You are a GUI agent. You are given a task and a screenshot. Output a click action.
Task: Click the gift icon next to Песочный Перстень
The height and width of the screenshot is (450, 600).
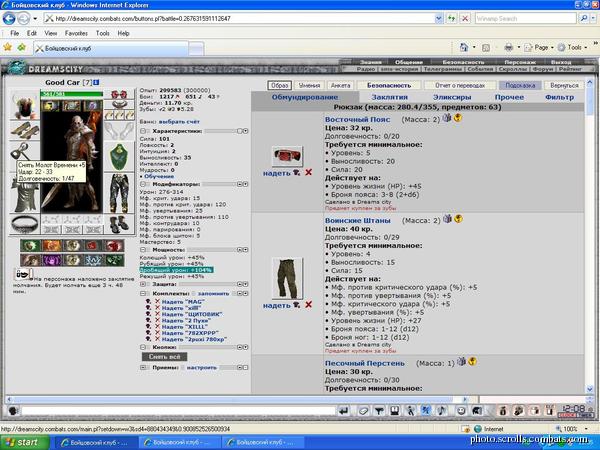click(461, 361)
